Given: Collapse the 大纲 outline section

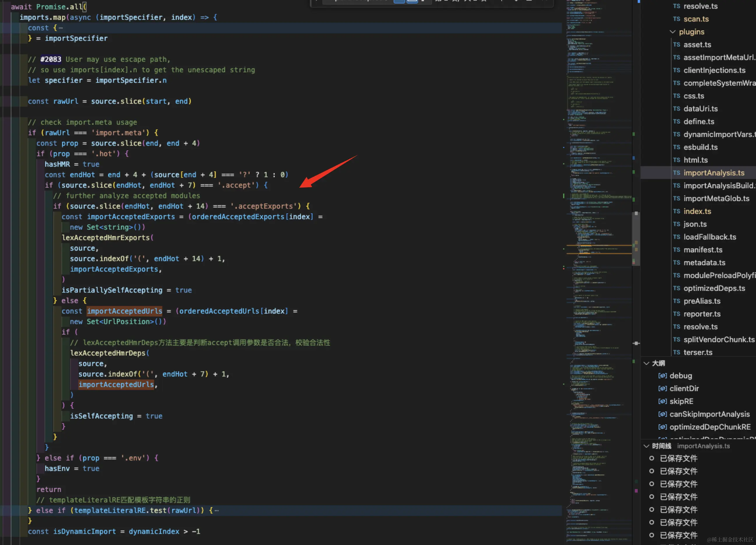Looking at the screenshot, I should 646,363.
